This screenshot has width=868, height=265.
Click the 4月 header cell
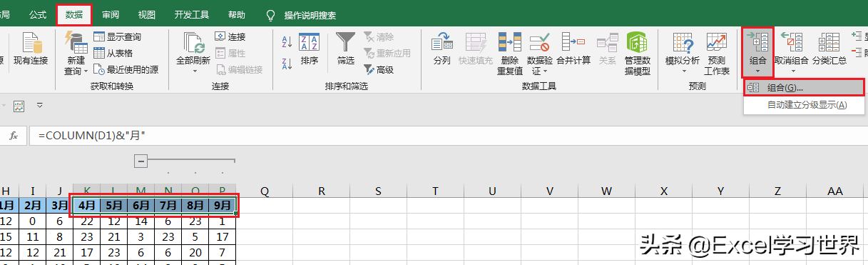(86, 206)
